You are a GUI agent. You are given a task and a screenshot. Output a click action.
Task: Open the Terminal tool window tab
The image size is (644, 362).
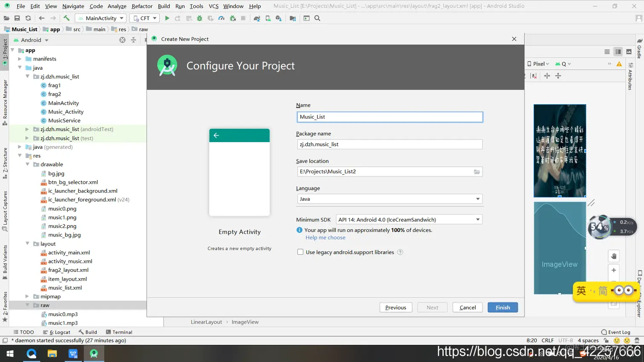(x=119, y=332)
